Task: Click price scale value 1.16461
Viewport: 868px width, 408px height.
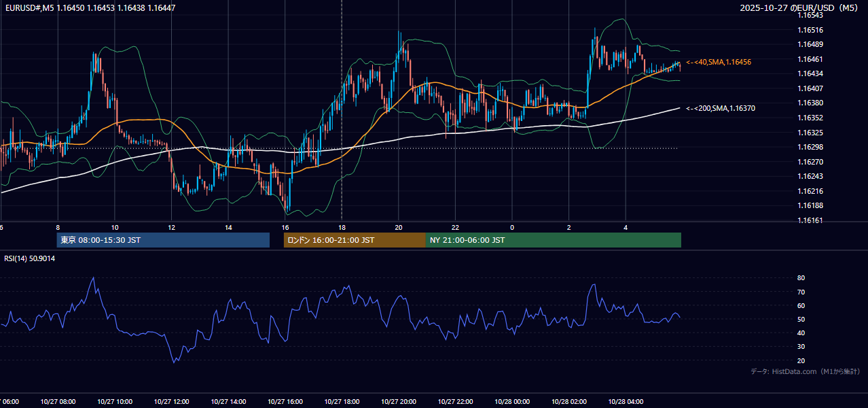Action: click(x=810, y=59)
